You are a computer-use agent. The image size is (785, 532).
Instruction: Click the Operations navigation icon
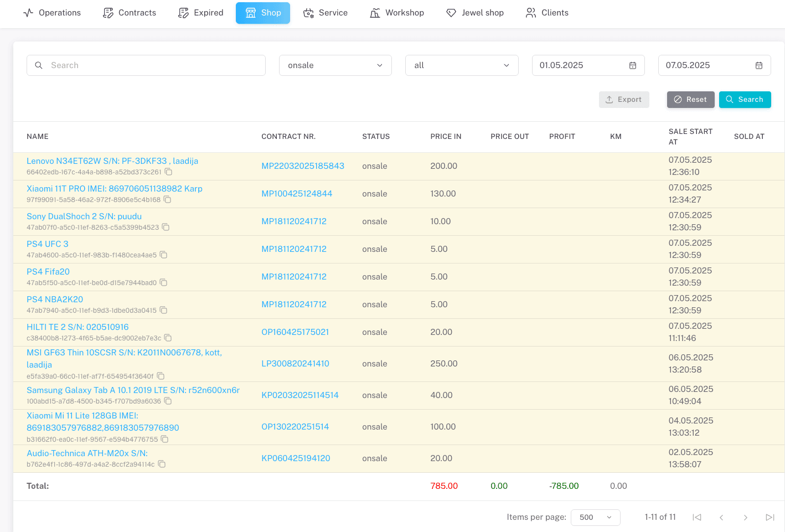[29, 12]
